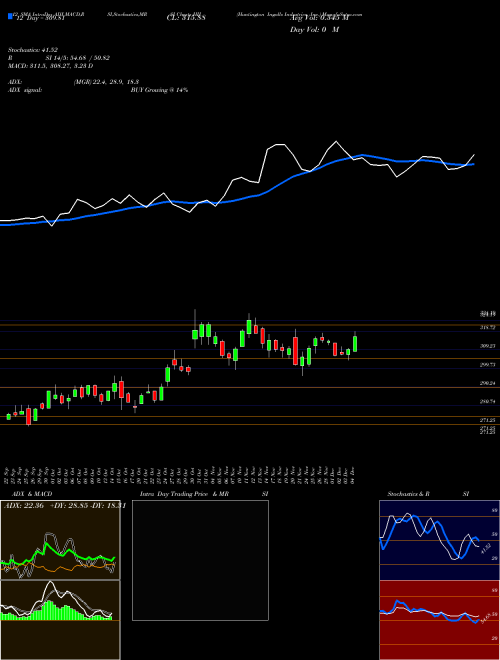
Task: Open the ADX indicator chart panel
Action: [60, 540]
